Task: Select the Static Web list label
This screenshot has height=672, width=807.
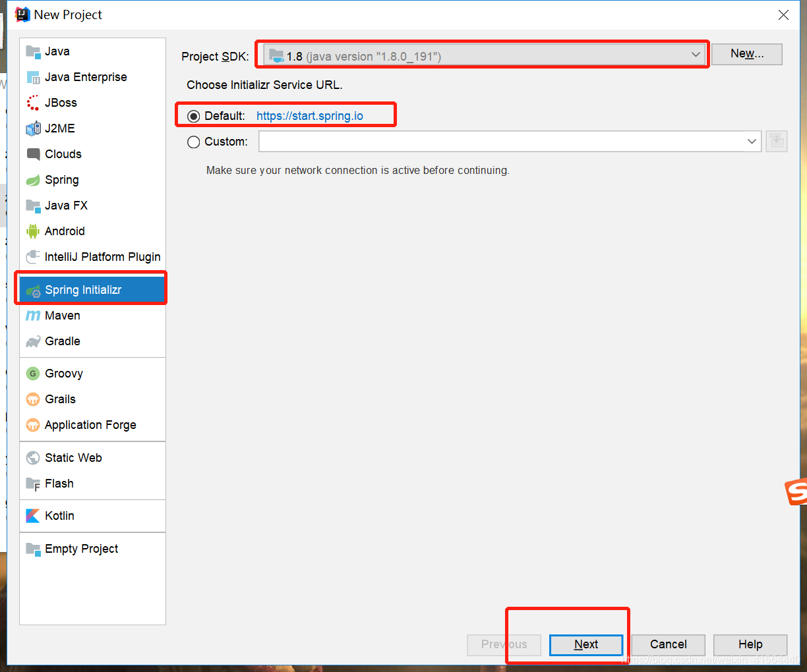Action: (x=73, y=458)
